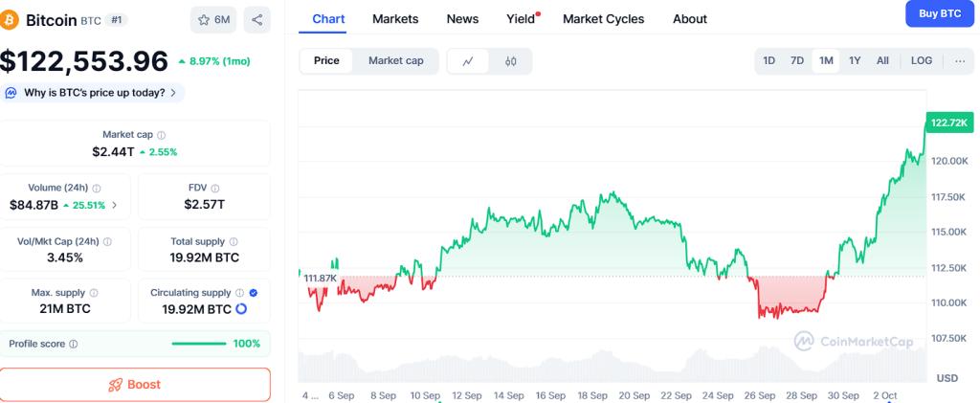Click the Profile score progress bar
Viewport: 980px width, 403px height.
click(x=199, y=344)
